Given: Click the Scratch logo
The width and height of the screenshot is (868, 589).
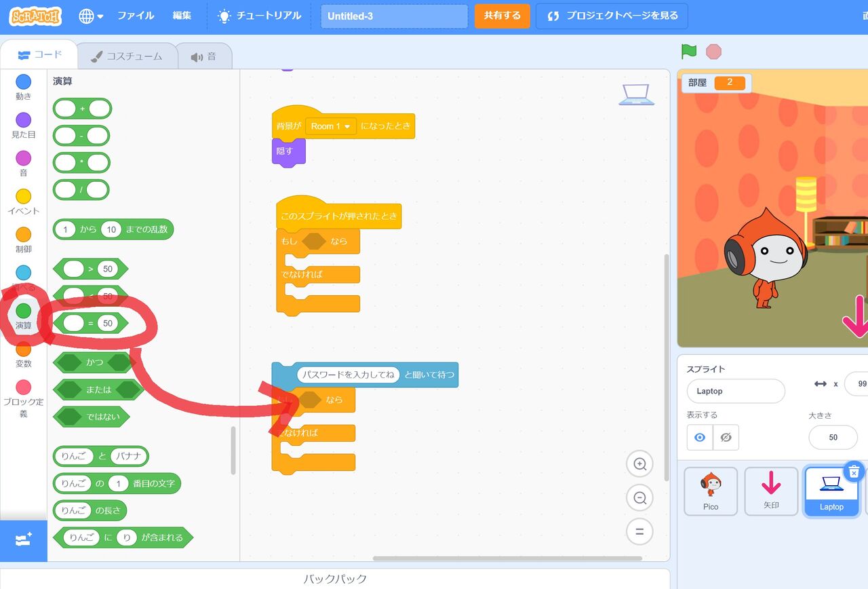Looking at the screenshot, I should pos(35,16).
